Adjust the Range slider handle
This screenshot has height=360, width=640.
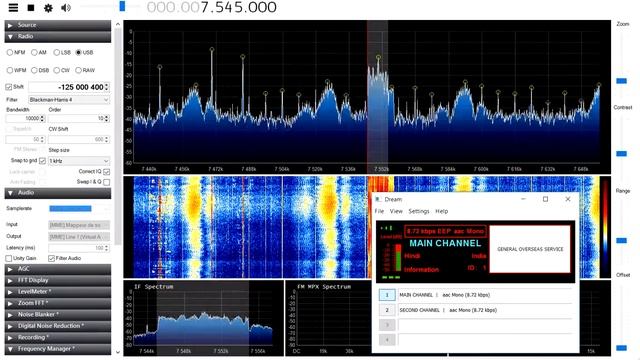[622, 240]
